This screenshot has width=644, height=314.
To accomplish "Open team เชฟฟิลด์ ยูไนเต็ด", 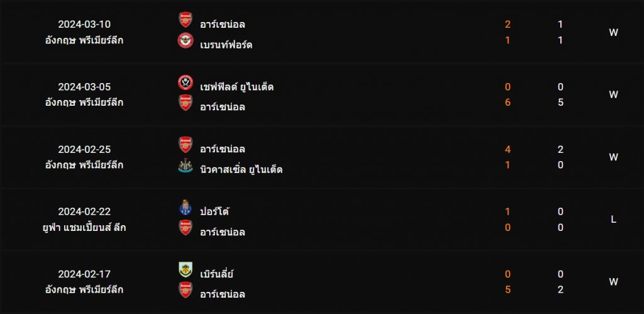I will [236, 87].
